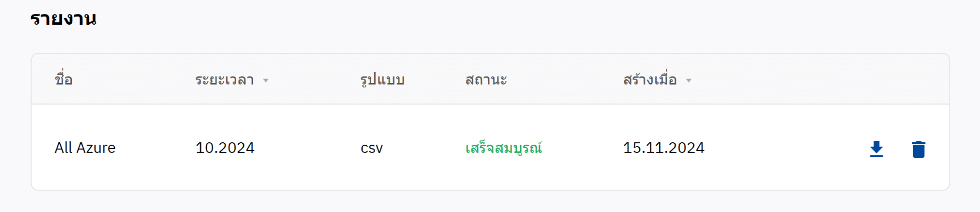Click the รายงาน page heading
This screenshot has width=980, height=212.
63,19
